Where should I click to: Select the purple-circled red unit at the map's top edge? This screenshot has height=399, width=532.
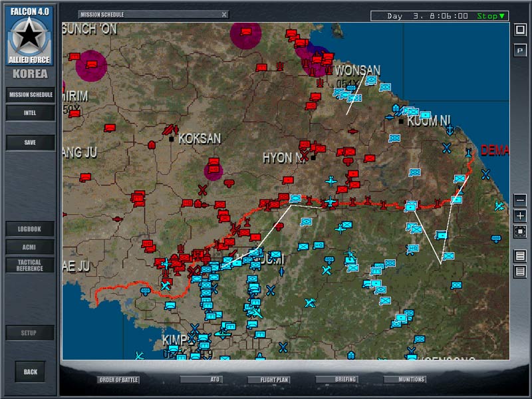click(x=245, y=32)
